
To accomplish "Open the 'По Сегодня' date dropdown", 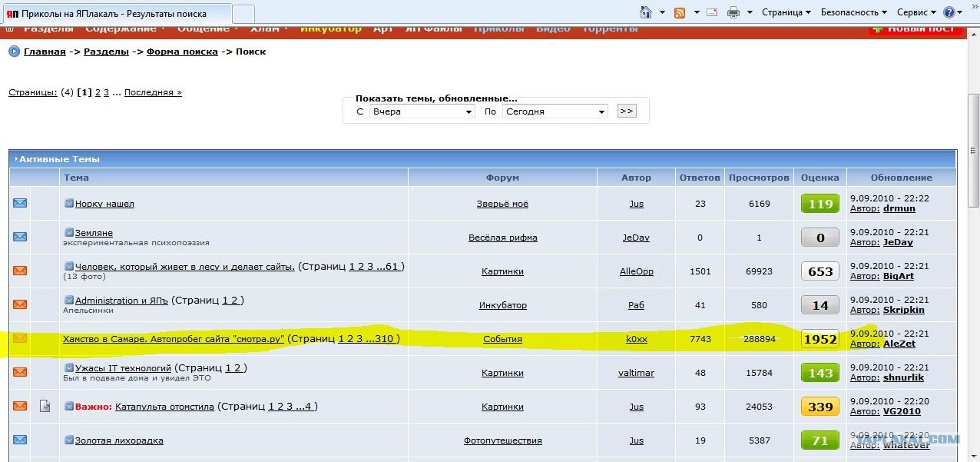I will coord(555,111).
